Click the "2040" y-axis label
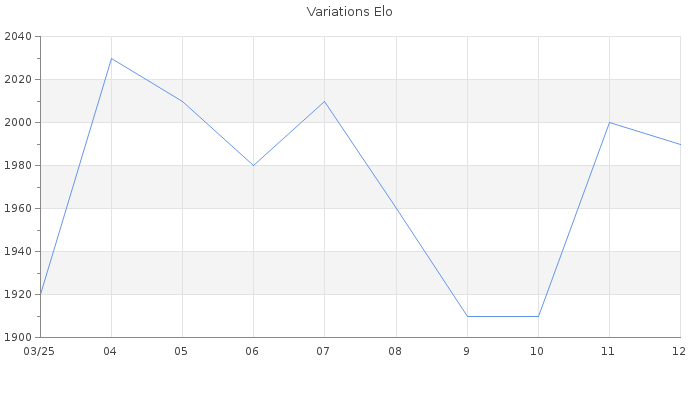 tap(17, 37)
